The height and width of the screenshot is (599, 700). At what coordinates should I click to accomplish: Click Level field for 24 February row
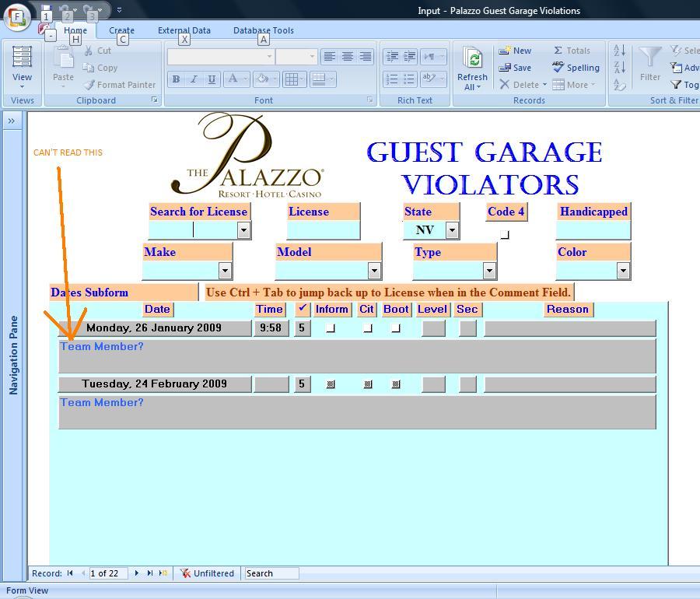(x=433, y=384)
